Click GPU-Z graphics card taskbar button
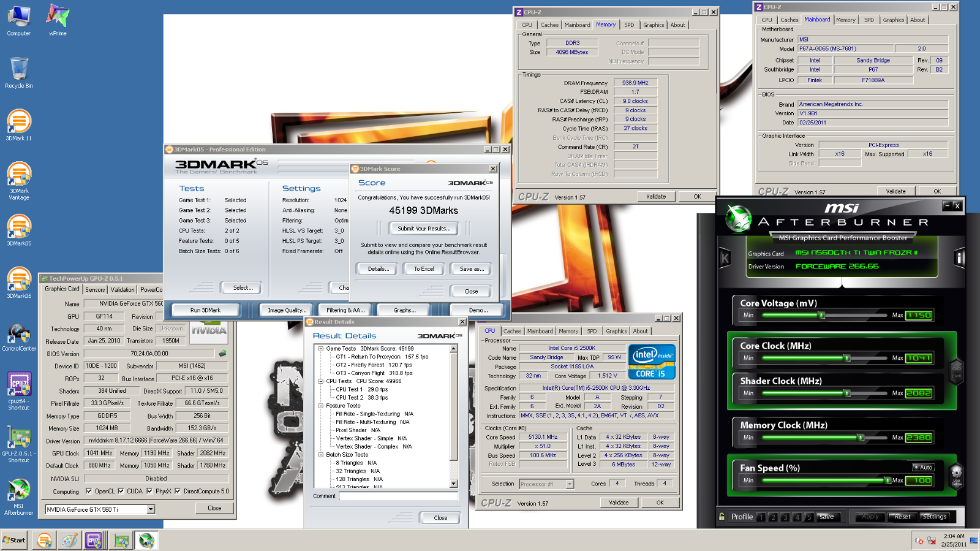This screenshot has height=551, width=980. [x=122, y=541]
